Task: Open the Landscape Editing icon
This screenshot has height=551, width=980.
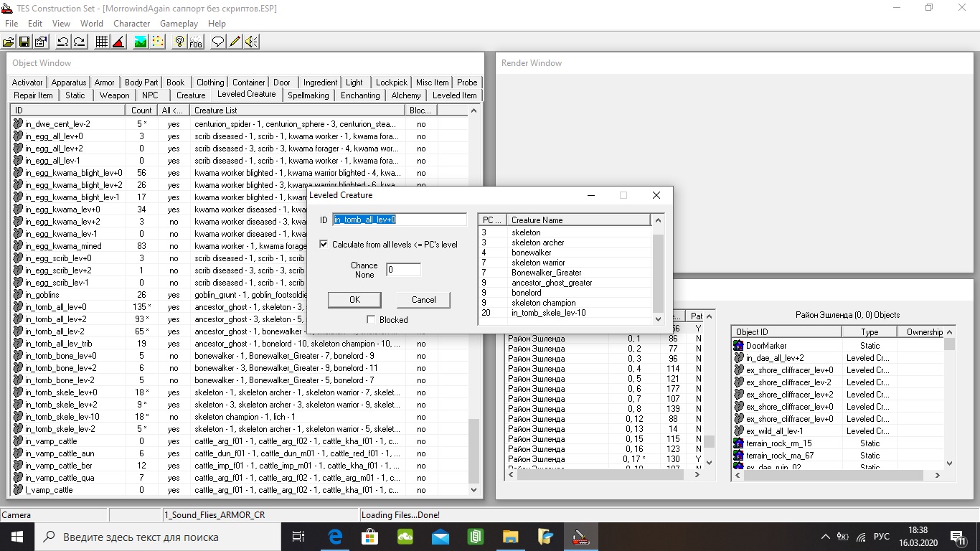Action: [141, 42]
